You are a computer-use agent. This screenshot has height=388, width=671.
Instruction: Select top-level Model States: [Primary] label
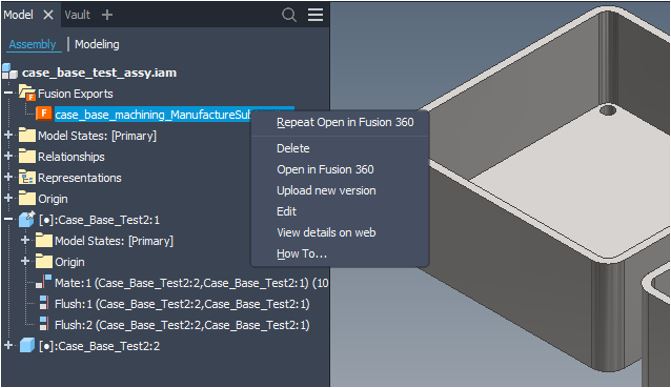point(97,136)
